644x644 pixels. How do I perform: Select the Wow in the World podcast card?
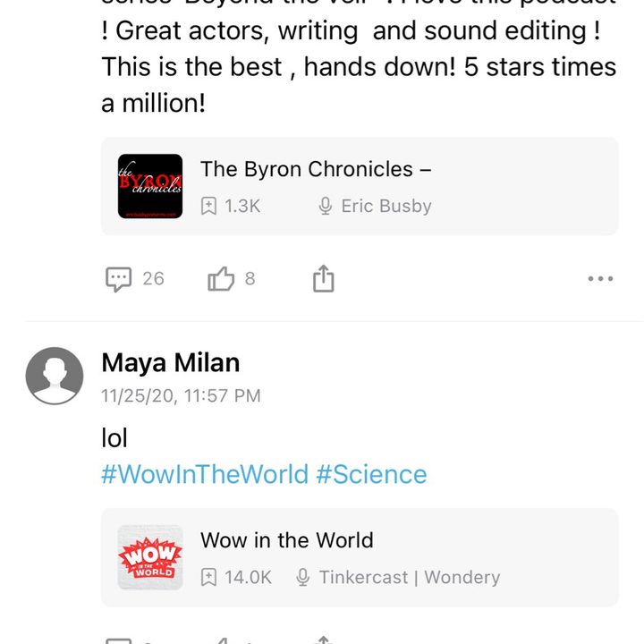pos(360,557)
